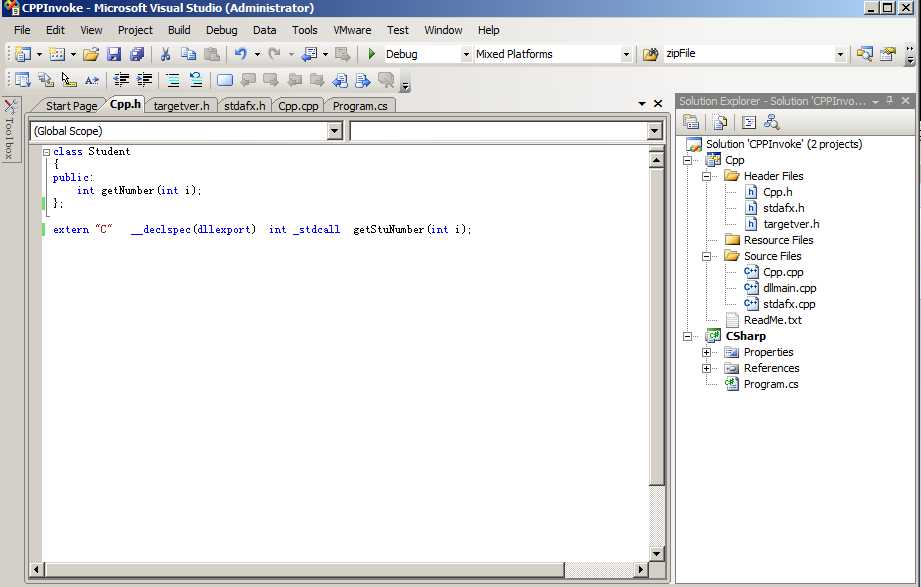
Task: Toggle a bookmark on the current line
Action: [x=224, y=80]
